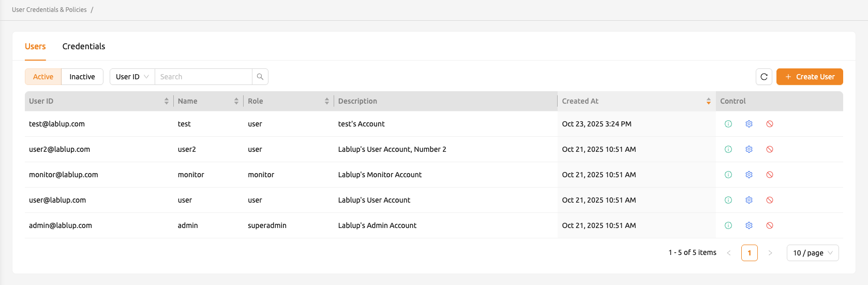
Task: Click the search magnifier button
Action: 260,77
